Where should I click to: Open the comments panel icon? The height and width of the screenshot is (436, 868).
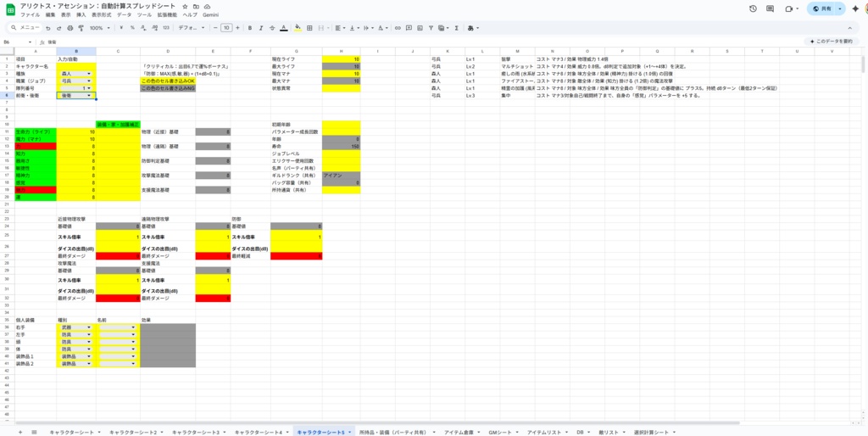click(x=770, y=8)
